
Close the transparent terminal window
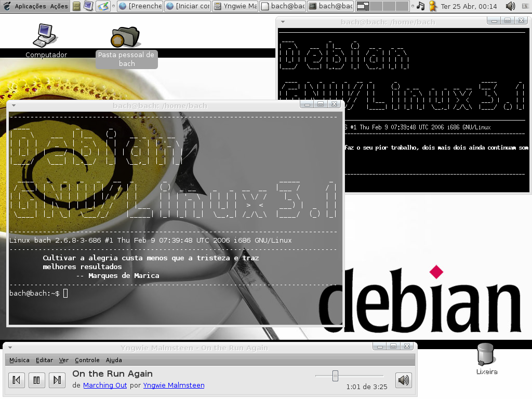pos(335,104)
